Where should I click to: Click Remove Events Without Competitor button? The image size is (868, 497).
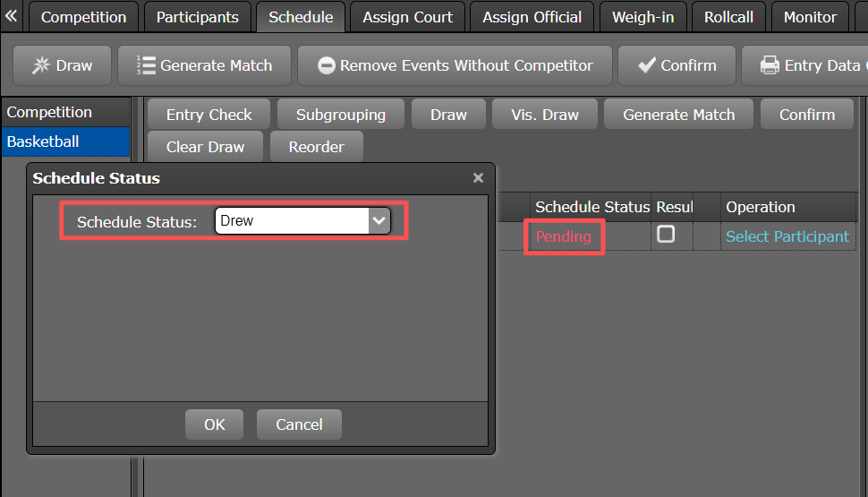[455, 65]
